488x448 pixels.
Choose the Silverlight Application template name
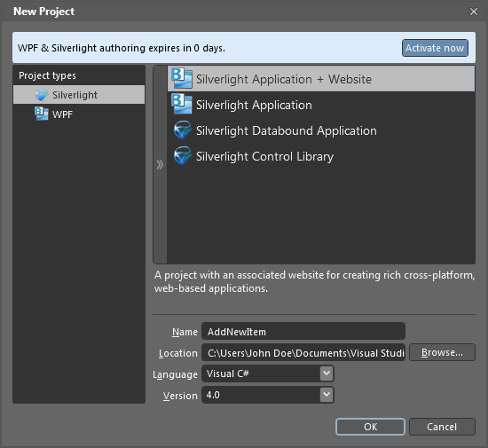pos(254,106)
